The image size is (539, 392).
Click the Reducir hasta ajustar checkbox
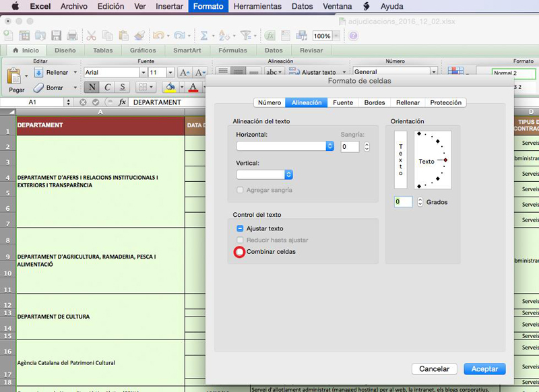coord(240,240)
